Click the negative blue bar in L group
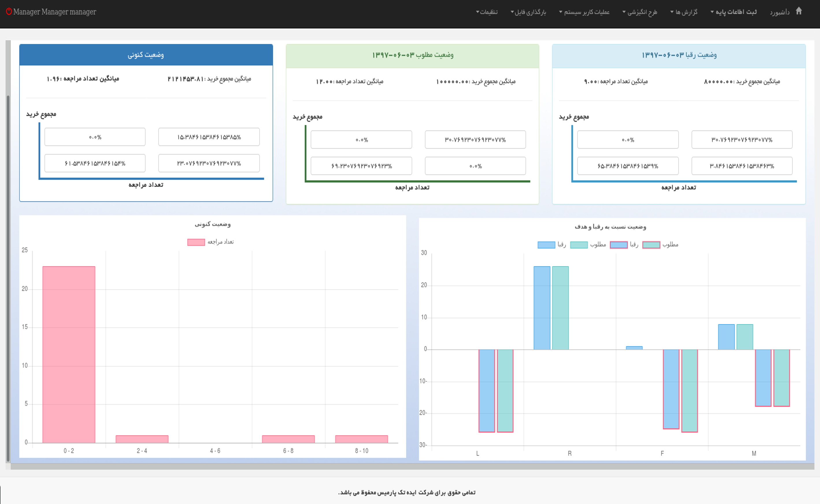 click(x=487, y=391)
